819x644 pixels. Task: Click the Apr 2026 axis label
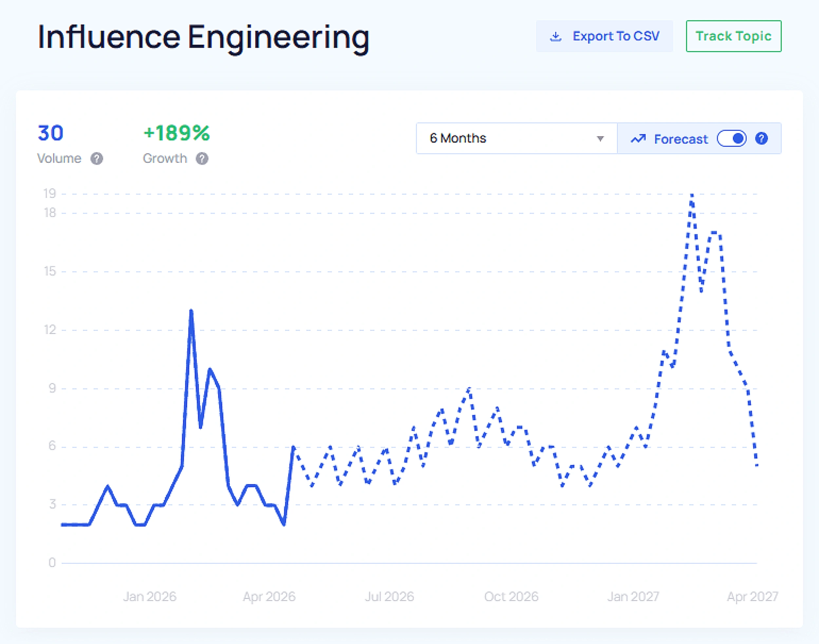click(x=269, y=596)
